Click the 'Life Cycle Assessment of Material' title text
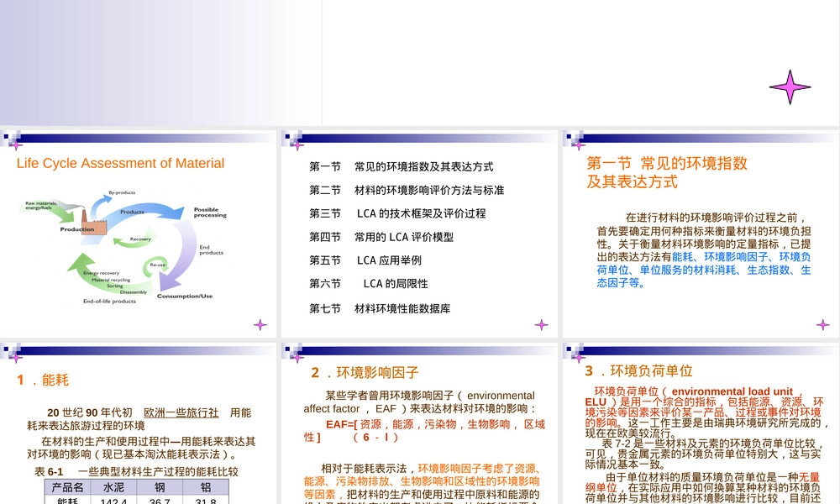The image size is (840, 504). pos(120,163)
